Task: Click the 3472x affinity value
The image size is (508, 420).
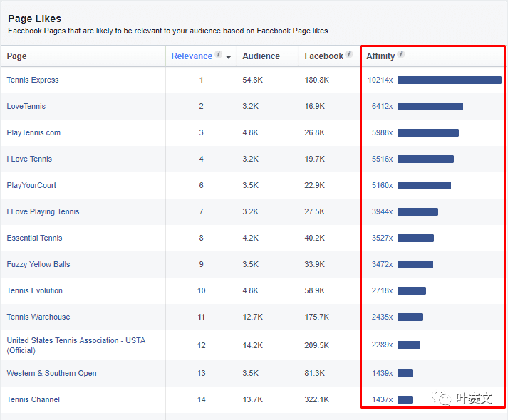Action: [x=383, y=264]
